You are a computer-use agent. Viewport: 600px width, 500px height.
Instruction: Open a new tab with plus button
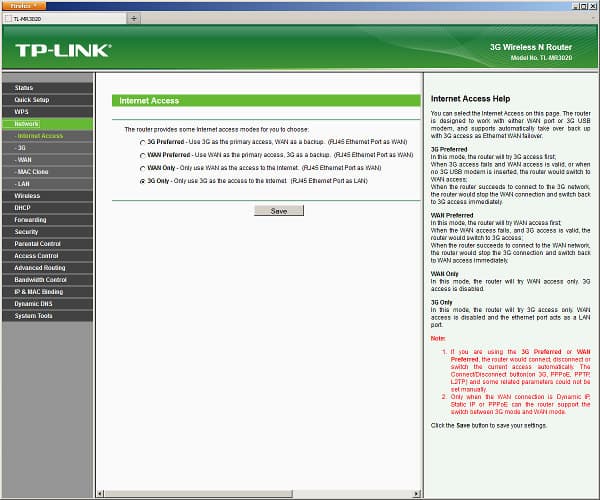pyautogui.click(x=134, y=18)
